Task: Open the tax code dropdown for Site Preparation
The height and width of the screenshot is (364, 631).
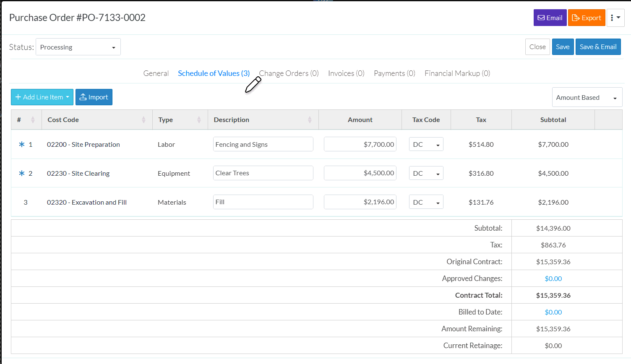Action: (x=426, y=144)
